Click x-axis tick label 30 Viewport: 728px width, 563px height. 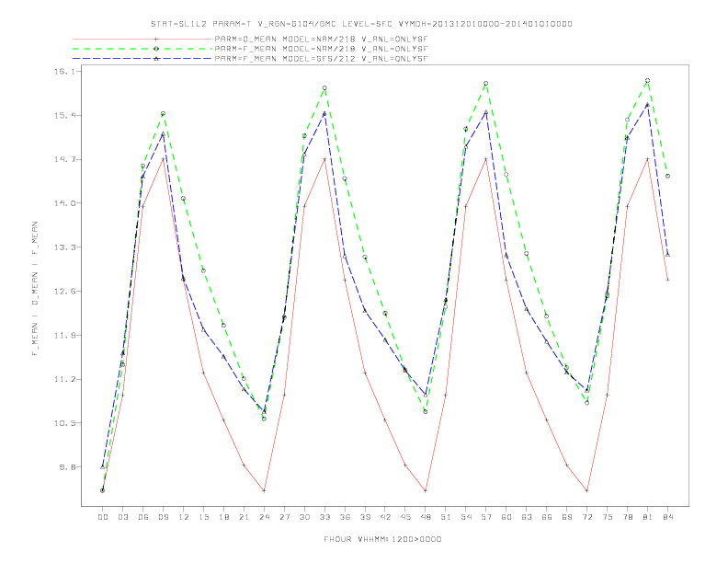point(304,517)
